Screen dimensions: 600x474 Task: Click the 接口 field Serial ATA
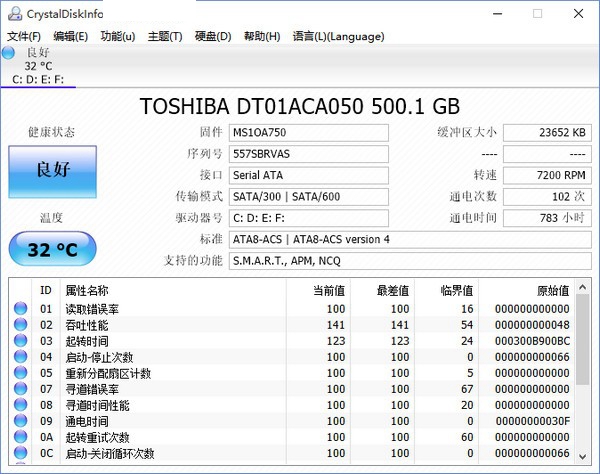click(309, 176)
